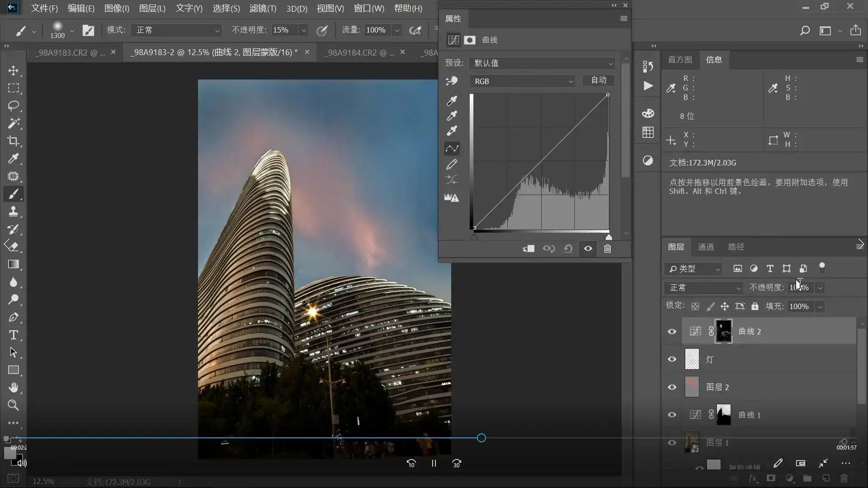This screenshot has height=488, width=868.
Task: Toggle visibility of 图层 2 layer
Action: click(672, 387)
